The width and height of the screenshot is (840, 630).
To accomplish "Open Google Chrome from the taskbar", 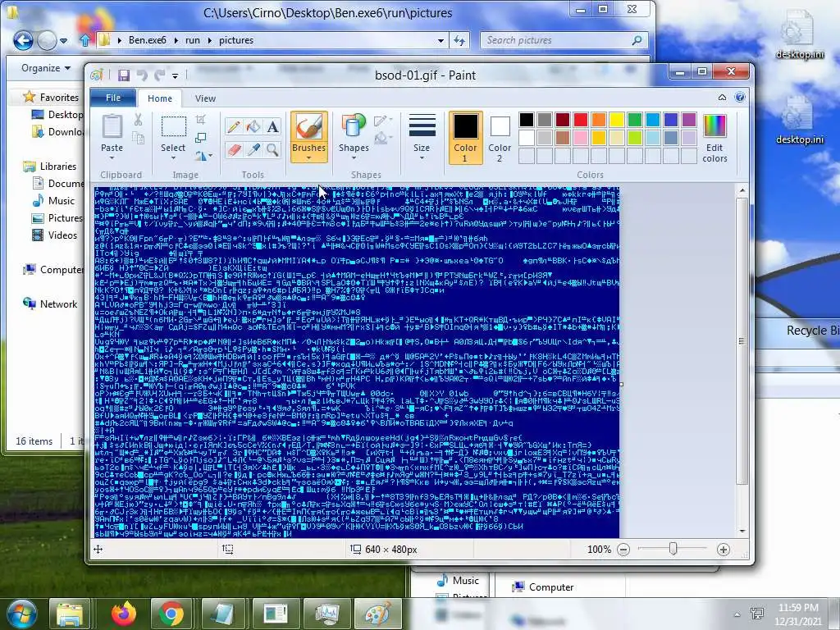I will (171, 614).
